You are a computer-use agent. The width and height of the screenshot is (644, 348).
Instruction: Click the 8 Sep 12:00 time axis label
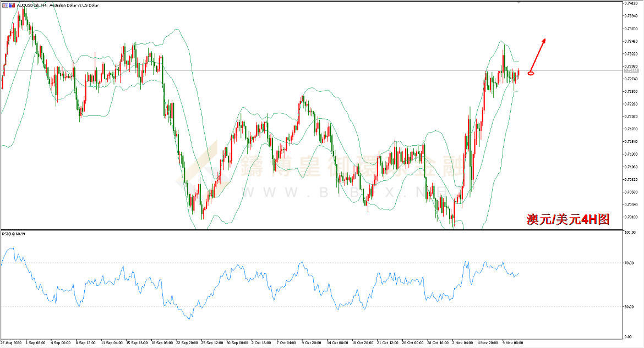click(86, 343)
